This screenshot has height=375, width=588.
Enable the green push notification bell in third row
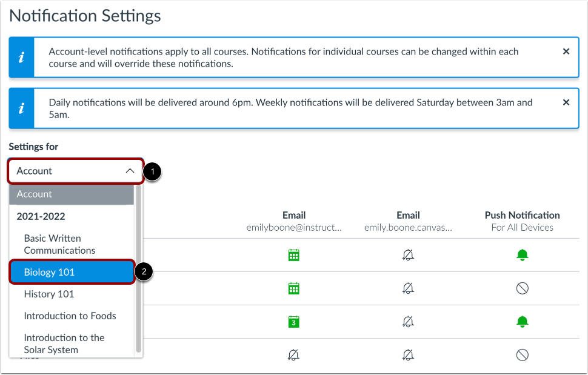click(x=522, y=322)
